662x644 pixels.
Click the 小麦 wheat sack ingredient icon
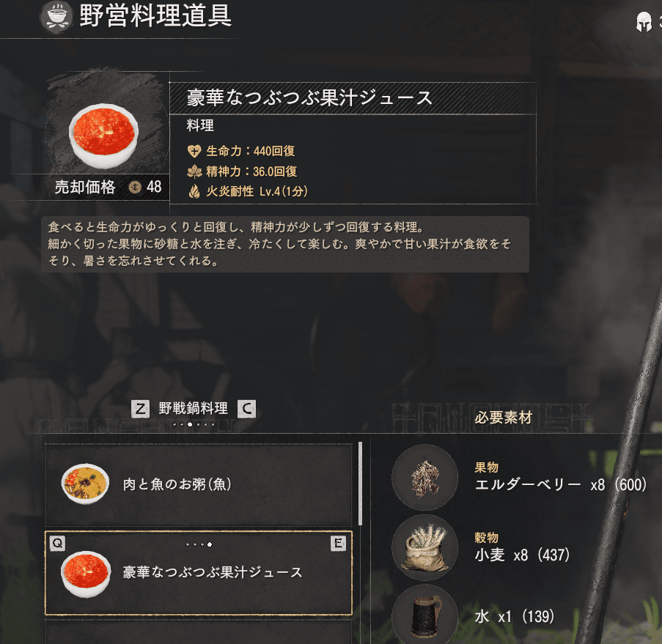pos(424,547)
